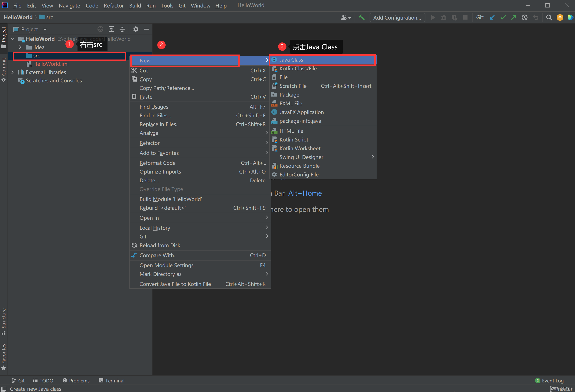This screenshot has height=392, width=575.
Task: Click the Cut scissors icon in context menu
Action: tap(134, 71)
